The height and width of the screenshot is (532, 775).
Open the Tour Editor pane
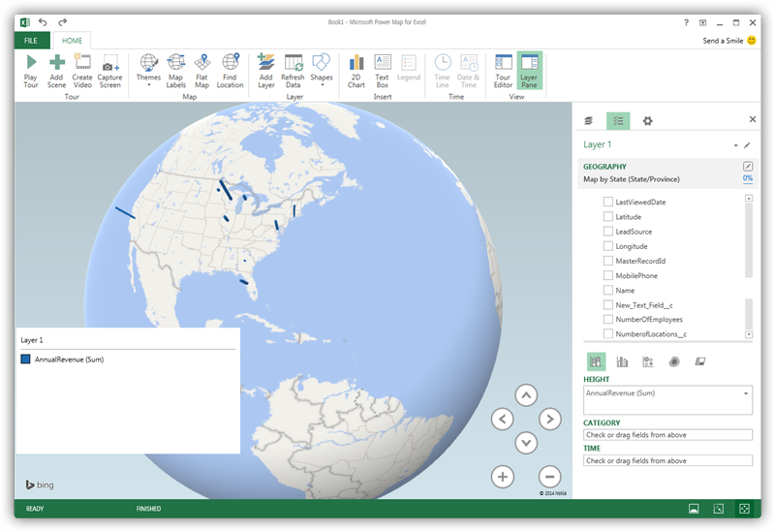click(503, 71)
